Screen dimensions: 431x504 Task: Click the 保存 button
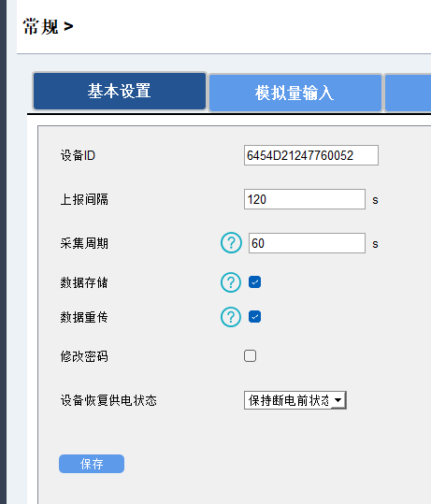(92, 464)
